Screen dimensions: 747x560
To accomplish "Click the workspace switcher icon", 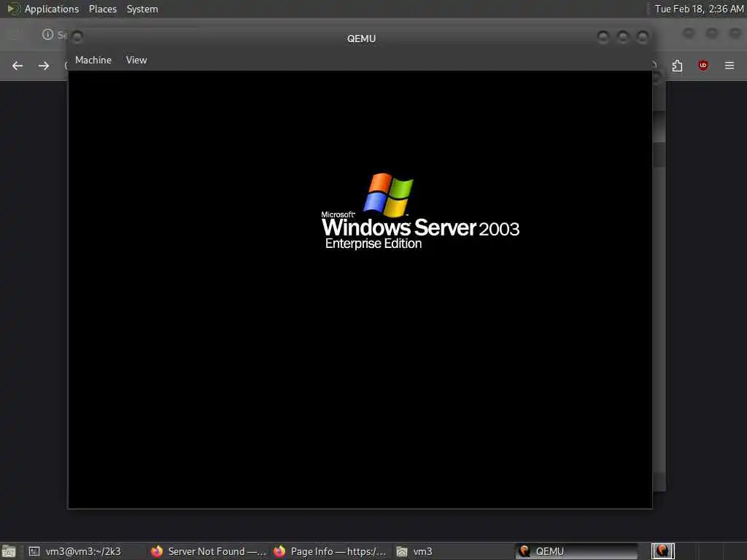I will point(662,551).
